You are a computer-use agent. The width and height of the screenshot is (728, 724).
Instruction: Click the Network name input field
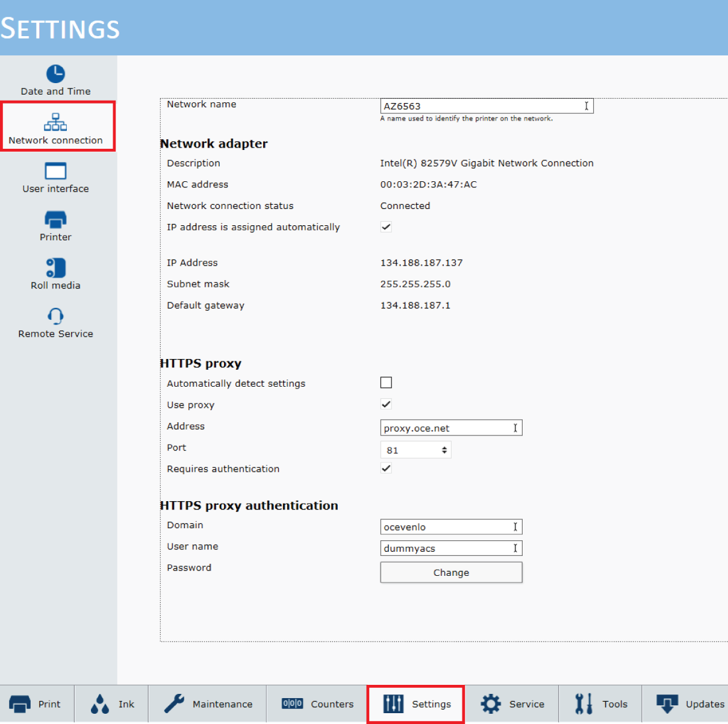(482, 106)
